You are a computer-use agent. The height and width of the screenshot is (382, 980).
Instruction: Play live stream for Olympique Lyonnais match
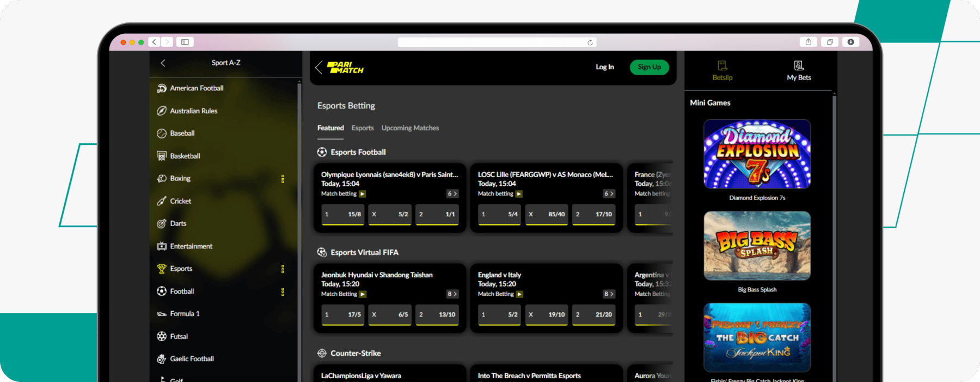click(363, 194)
